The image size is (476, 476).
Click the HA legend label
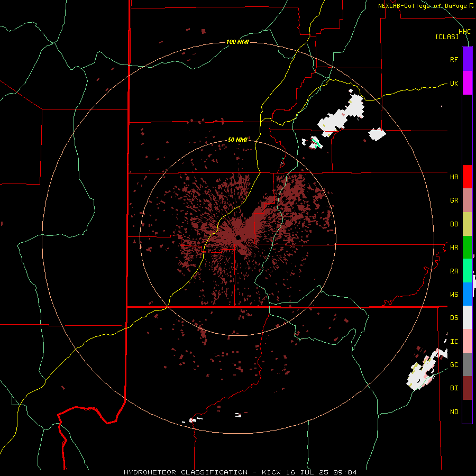coord(454,177)
